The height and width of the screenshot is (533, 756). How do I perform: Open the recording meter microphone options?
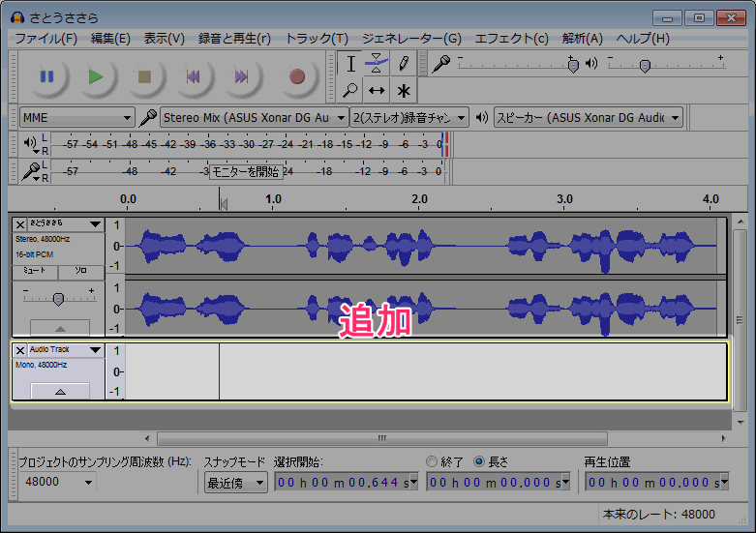pyautogui.click(x=31, y=171)
